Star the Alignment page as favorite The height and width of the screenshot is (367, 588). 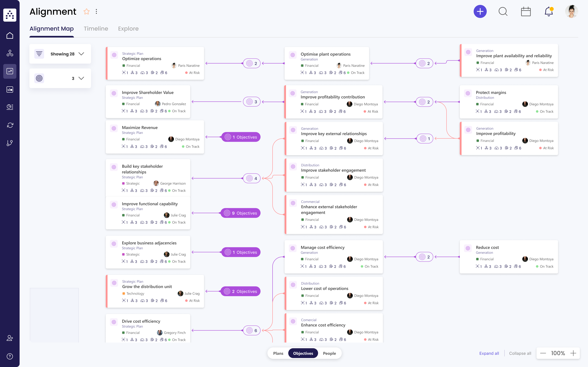pyautogui.click(x=87, y=11)
